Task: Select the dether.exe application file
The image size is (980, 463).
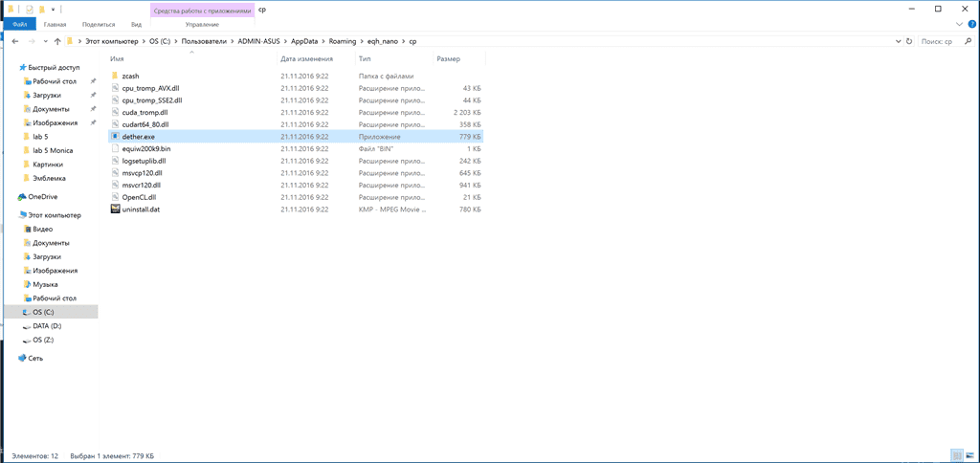Action: pos(139,137)
